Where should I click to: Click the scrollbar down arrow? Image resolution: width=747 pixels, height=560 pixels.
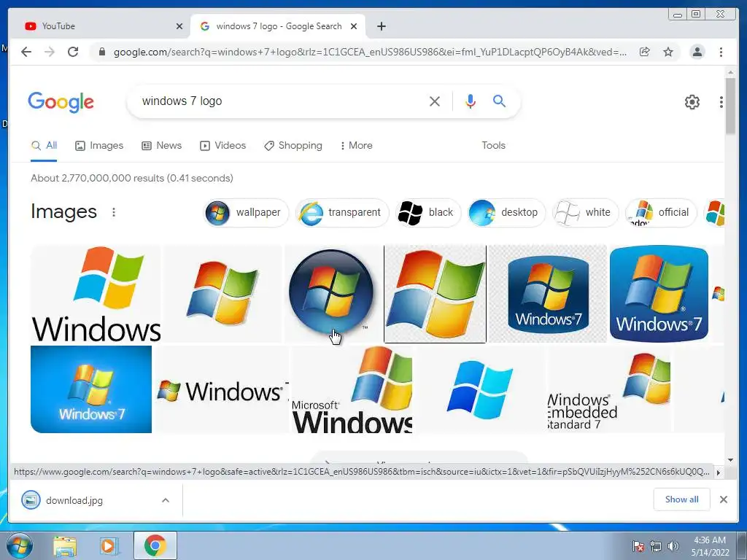(x=731, y=460)
